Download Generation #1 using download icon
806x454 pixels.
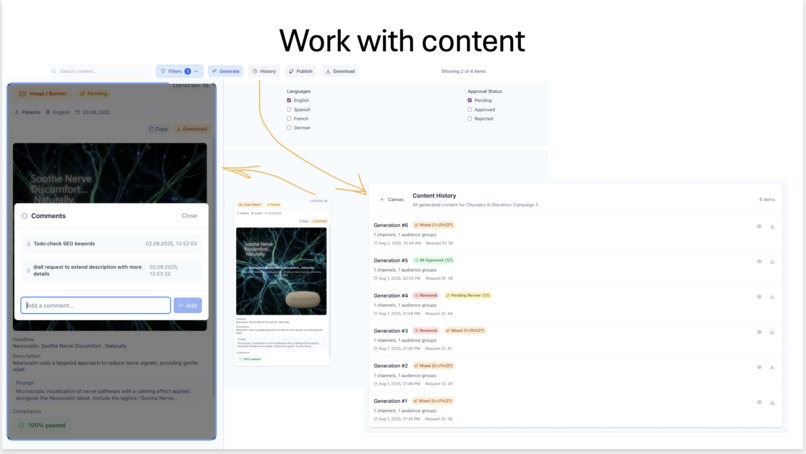click(772, 402)
